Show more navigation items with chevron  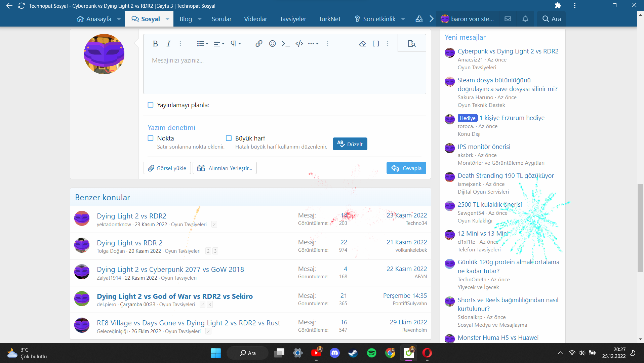click(x=432, y=19)
